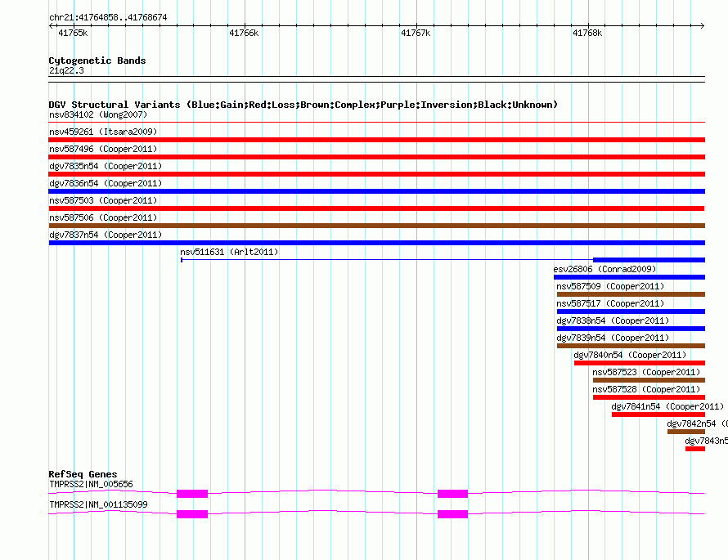
Task: Click the 21q22.3 cytogenetic band label
Action: pyautogui.click(x=66, y=70)
